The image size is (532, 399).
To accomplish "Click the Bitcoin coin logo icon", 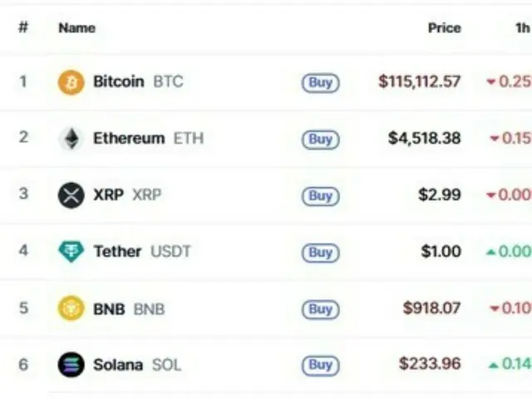I will click(x=71, y=82).
